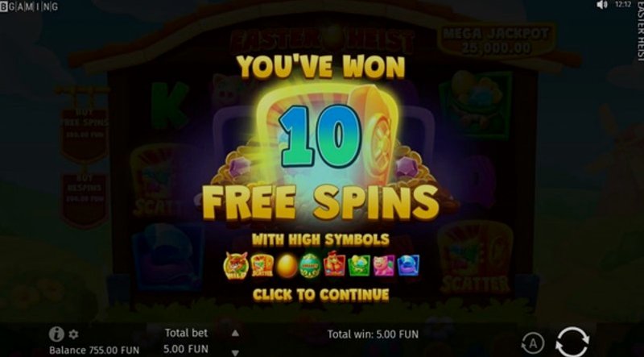644x357 pixels.
Task: Click the Scatter symbol in high symbols row
Action: [262, 265]
